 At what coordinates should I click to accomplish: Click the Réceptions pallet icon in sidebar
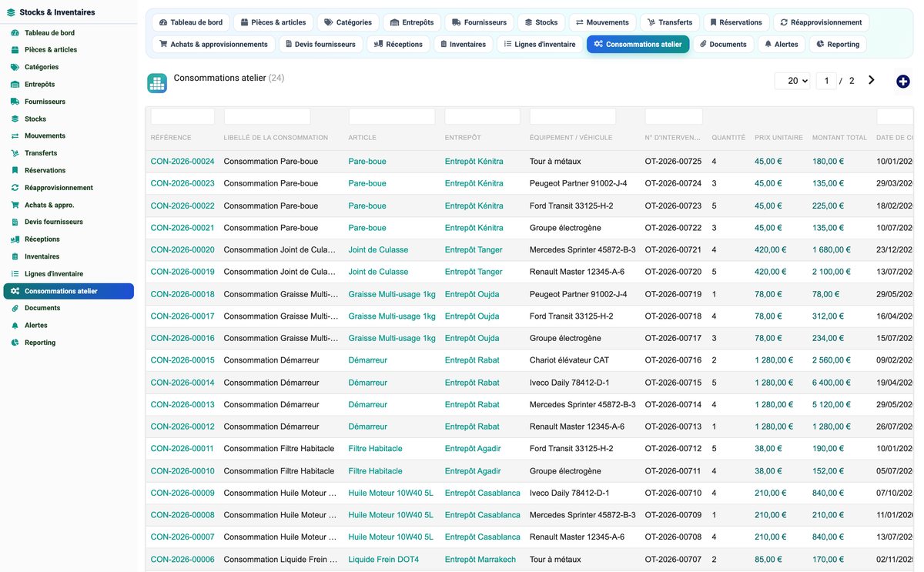coord(15,239)
